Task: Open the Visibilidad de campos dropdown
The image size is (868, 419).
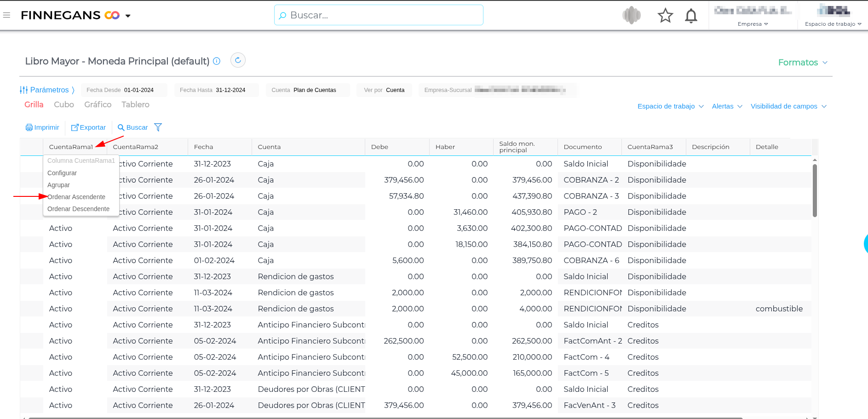Action: 788,106
